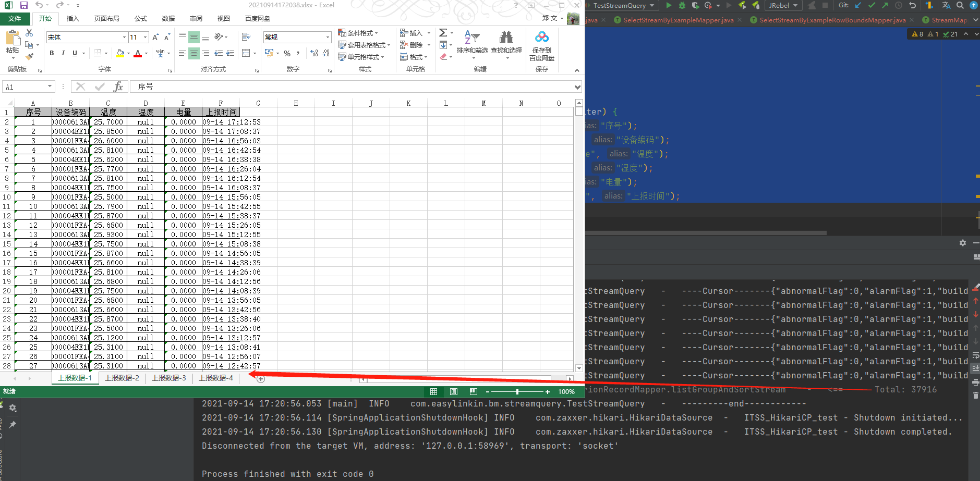Viewport: 980px width, 481px height.
Task: Click the Debug bug icon in IntelliJ
Action: pyautogui.click(x=682, y=5)
